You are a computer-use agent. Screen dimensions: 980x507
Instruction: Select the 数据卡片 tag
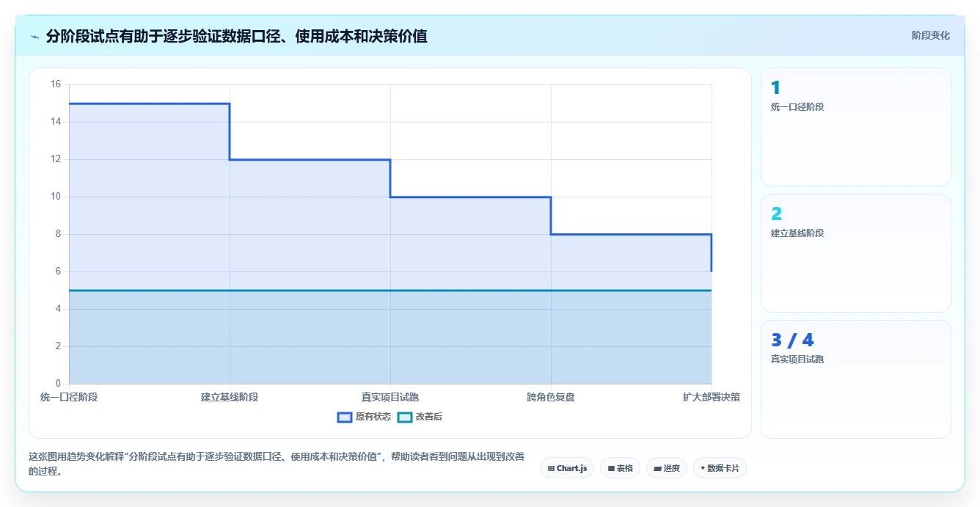(720, 468)
